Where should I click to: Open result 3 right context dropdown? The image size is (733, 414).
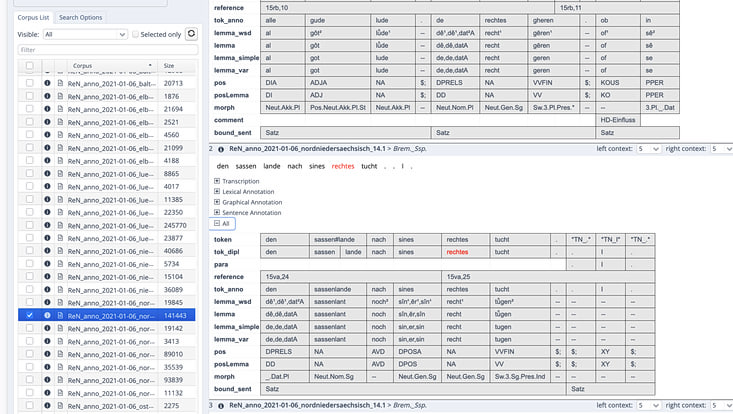pos(722,405)
